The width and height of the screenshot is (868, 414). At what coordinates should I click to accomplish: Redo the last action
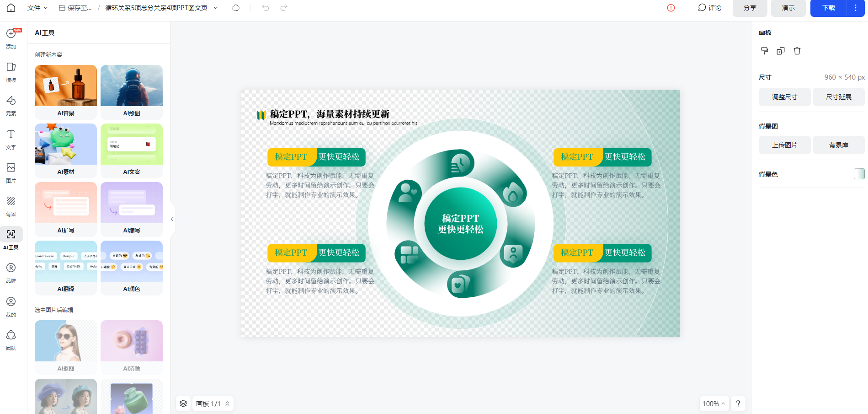[284, 8]
